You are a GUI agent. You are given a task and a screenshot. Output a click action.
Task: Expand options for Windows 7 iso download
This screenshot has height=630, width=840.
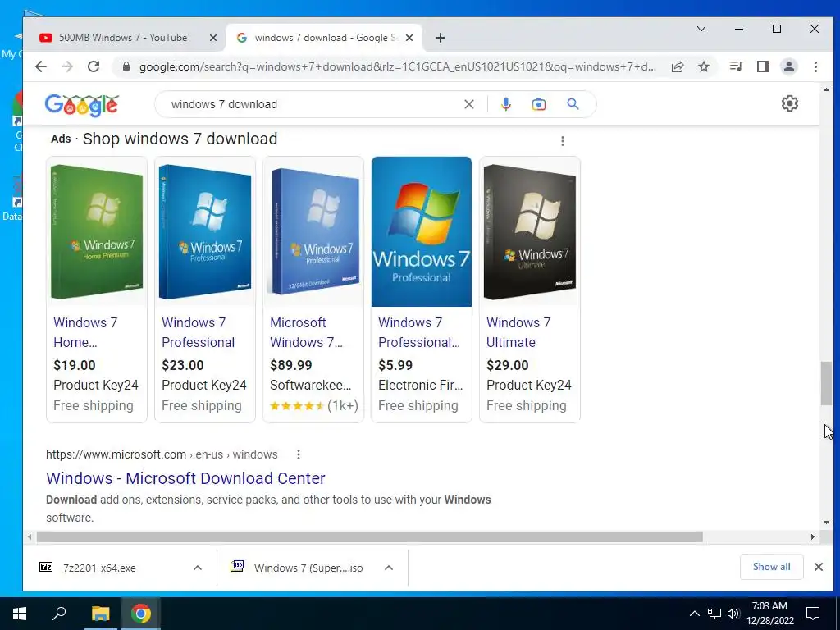[389, 568]
